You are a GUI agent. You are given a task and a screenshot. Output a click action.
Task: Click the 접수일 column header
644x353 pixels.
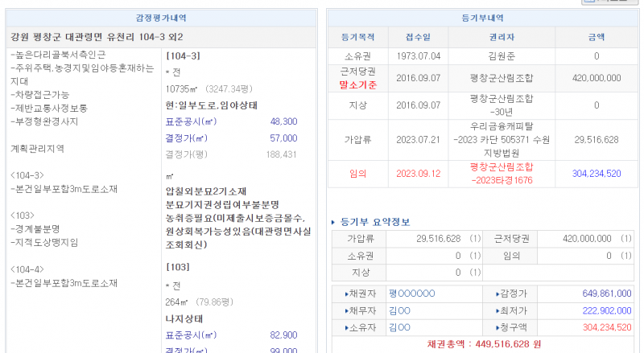pyautogui.click(x=417, y=37)
